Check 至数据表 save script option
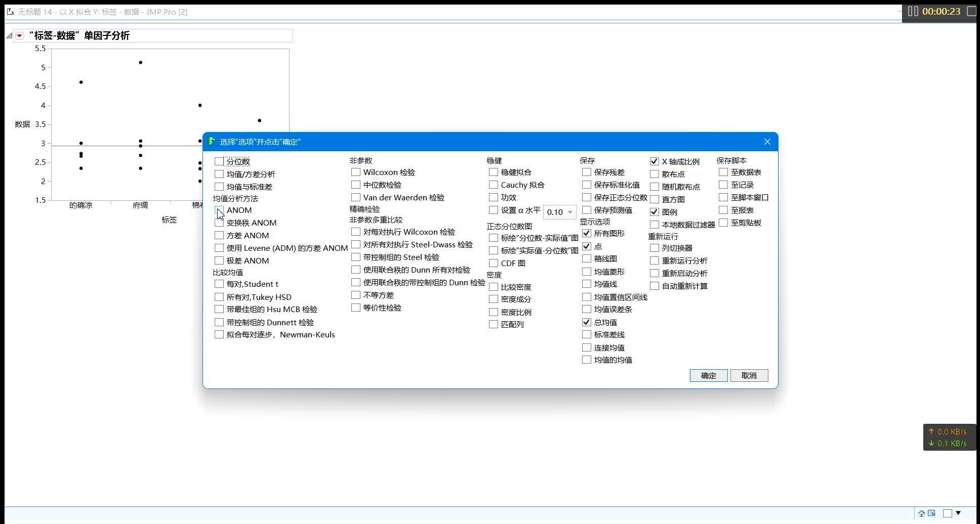The image size is (980, 524). [723, 172]
